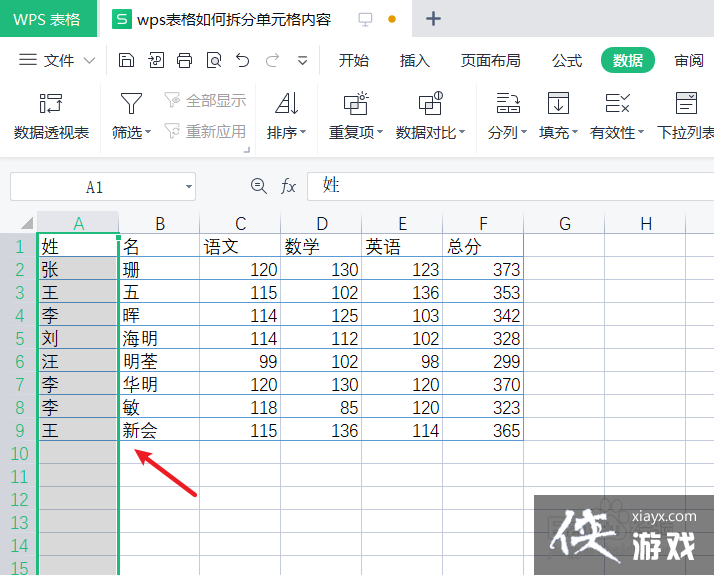Open the Name Box dropdown arrow
The width and height of the screenshot is (714, 575).
point(189,187)
